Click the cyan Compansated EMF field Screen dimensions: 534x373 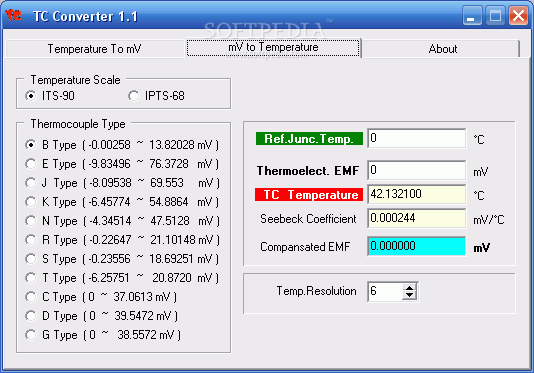click(x=417, y=246)
